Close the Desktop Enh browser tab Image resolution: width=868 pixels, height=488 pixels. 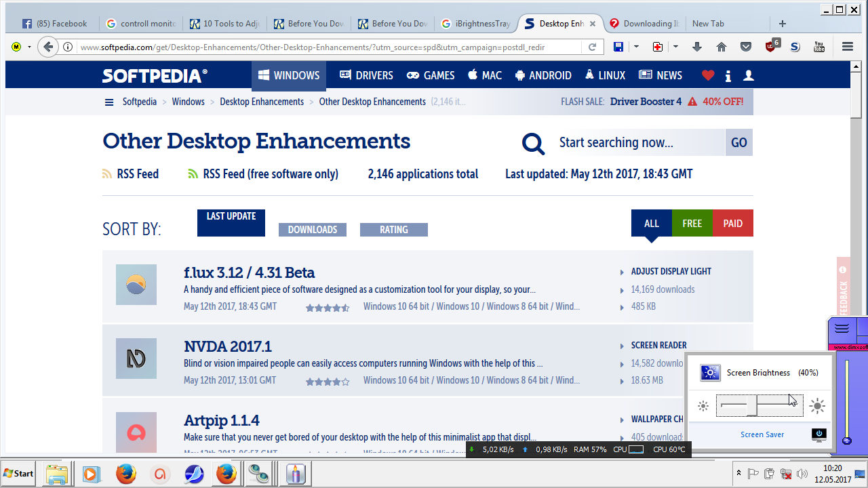point(593,24)
